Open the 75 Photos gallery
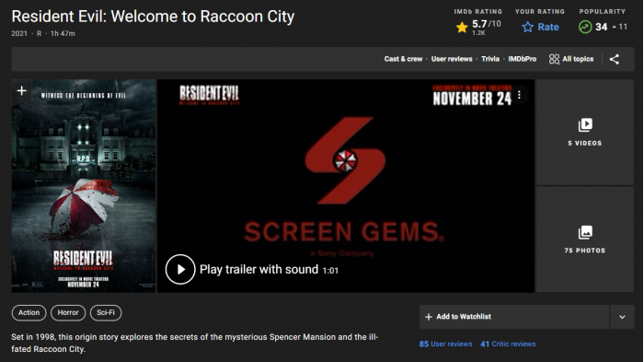Screen dimensions: 644x362 585,239
